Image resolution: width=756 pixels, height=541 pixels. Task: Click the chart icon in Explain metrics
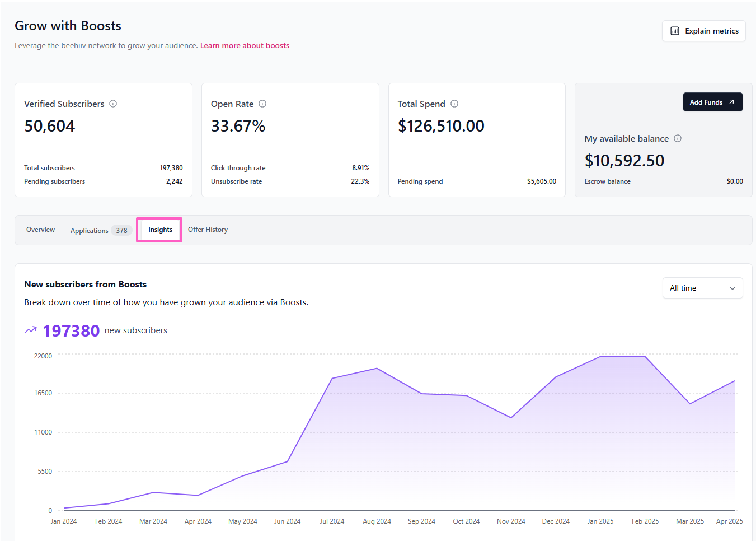[675, 31]
